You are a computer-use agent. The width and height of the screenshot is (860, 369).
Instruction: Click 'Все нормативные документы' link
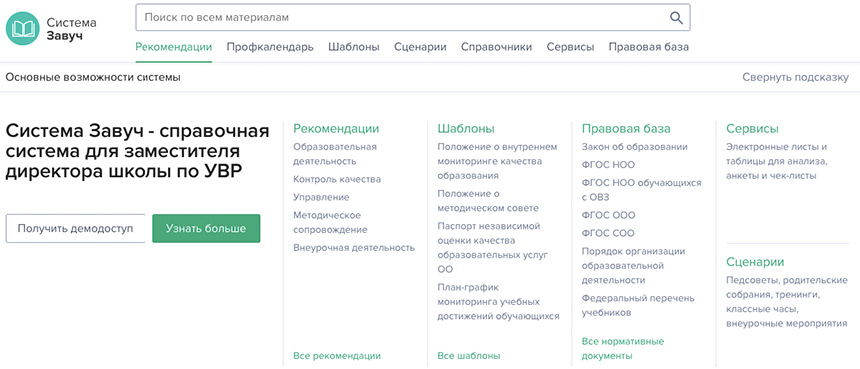click(x=623, y=349)
